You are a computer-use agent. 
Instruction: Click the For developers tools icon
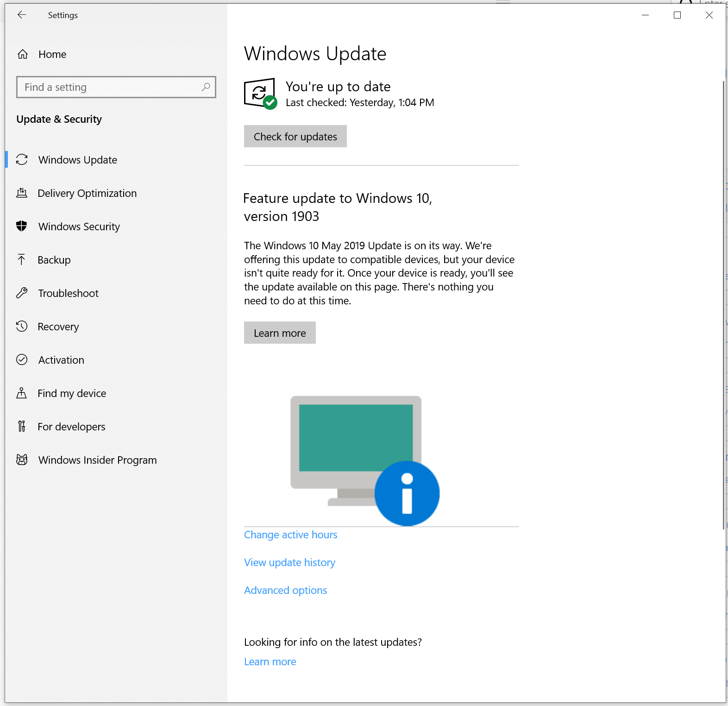point(22,427)
